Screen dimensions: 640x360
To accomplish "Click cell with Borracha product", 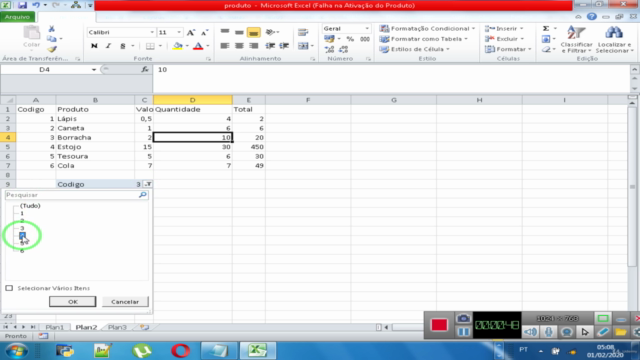I will click(95, 138).
